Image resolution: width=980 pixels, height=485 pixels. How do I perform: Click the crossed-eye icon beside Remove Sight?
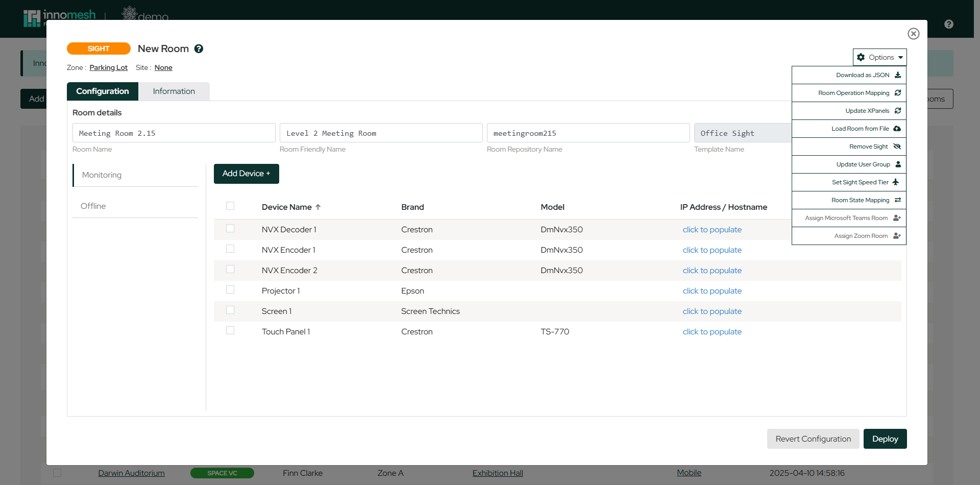click(x=897, y=147)
